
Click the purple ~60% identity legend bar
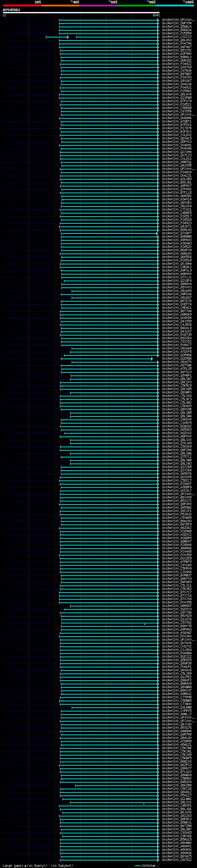click(99, 6)
